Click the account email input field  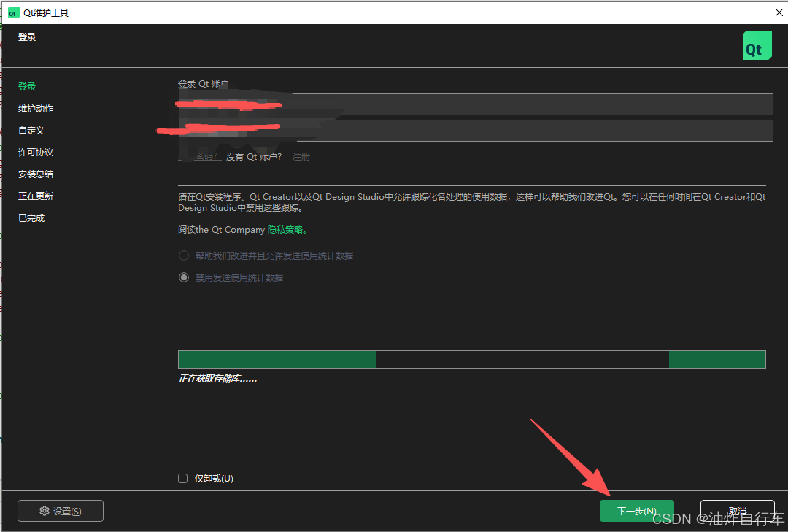(476, 104)
